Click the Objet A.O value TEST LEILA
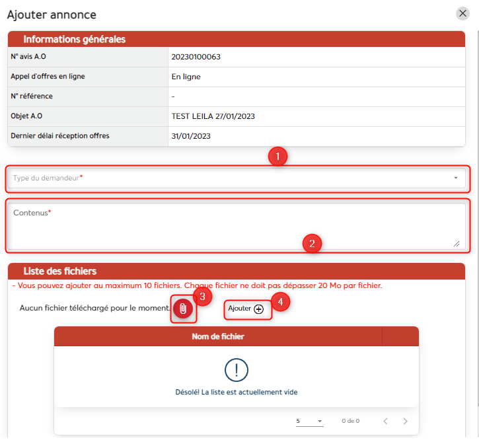The height and width of the screenshot is (448, 479). 213,116
